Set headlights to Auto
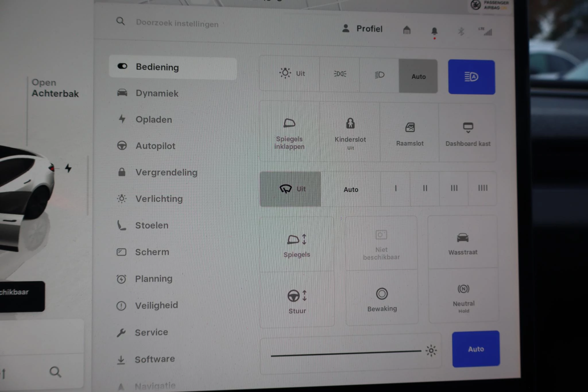This screenshot has height=392, width=588. click(x=418, y=76)
